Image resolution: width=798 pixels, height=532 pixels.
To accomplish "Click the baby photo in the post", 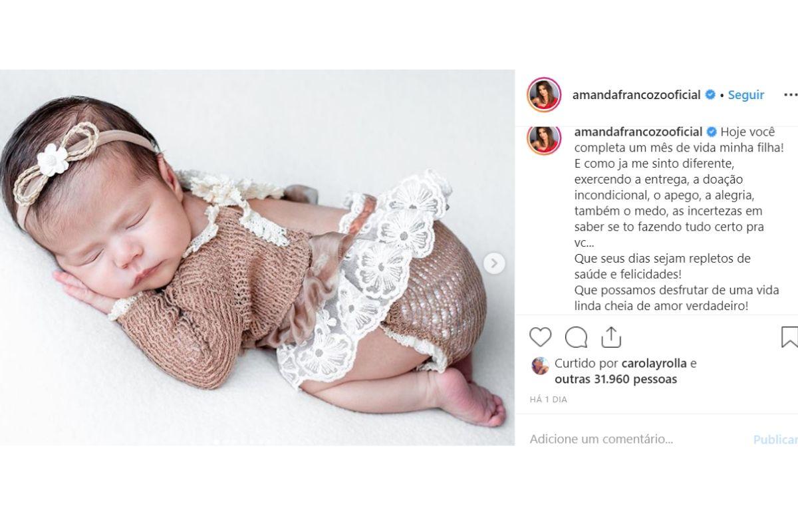I will pos(257,257).
